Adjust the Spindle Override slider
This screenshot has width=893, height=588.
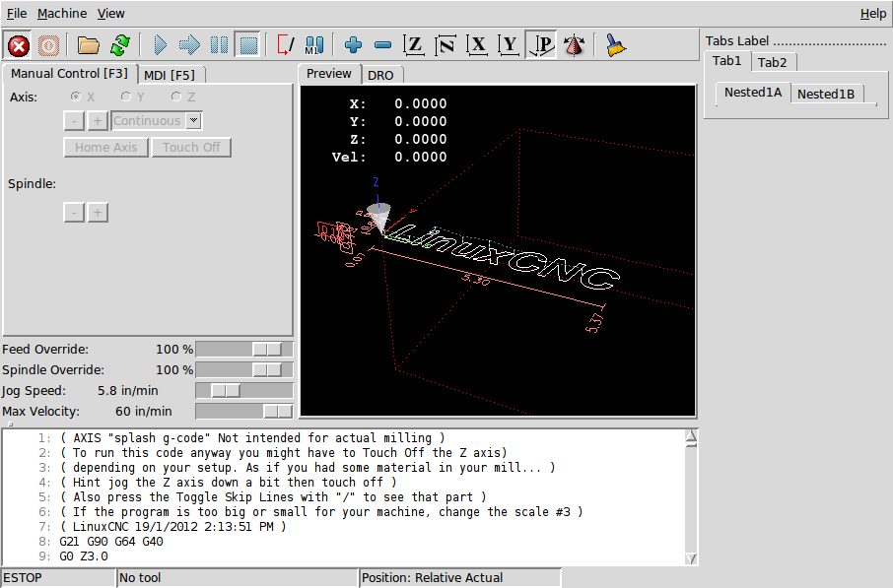(x=244, y=370)
